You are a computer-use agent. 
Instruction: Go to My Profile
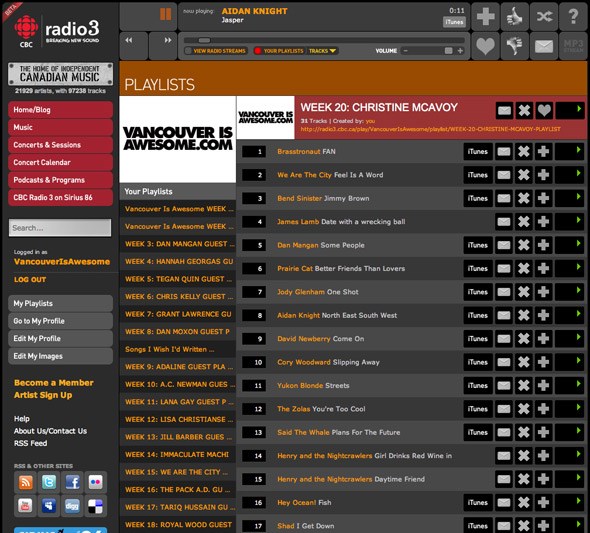(60, 321)
